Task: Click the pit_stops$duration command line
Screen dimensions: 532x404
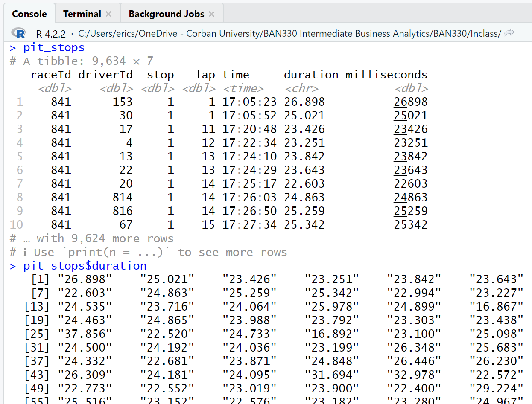Action: click(x=85, y=266)
